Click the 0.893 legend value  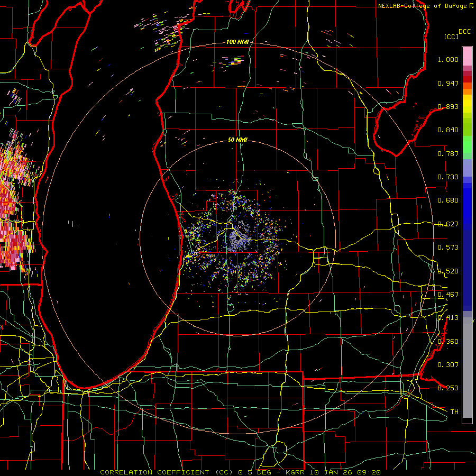tap(448, 106)
